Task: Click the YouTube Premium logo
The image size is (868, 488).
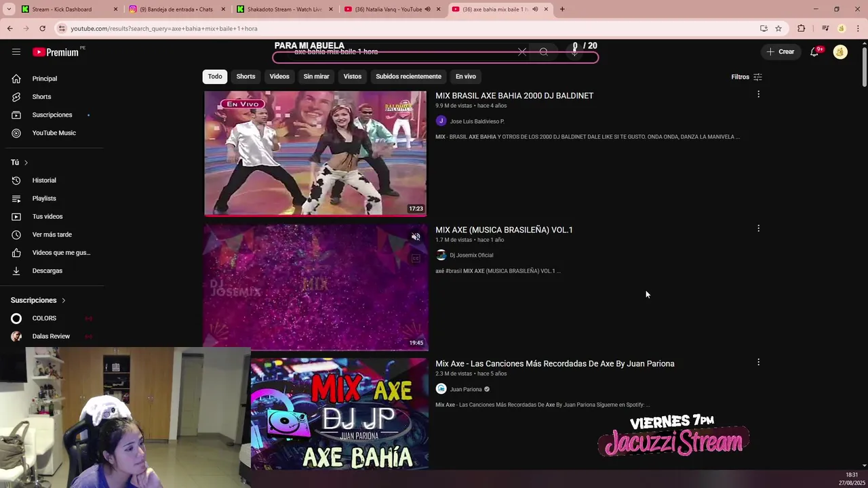Action: click(x=56, y=52)
